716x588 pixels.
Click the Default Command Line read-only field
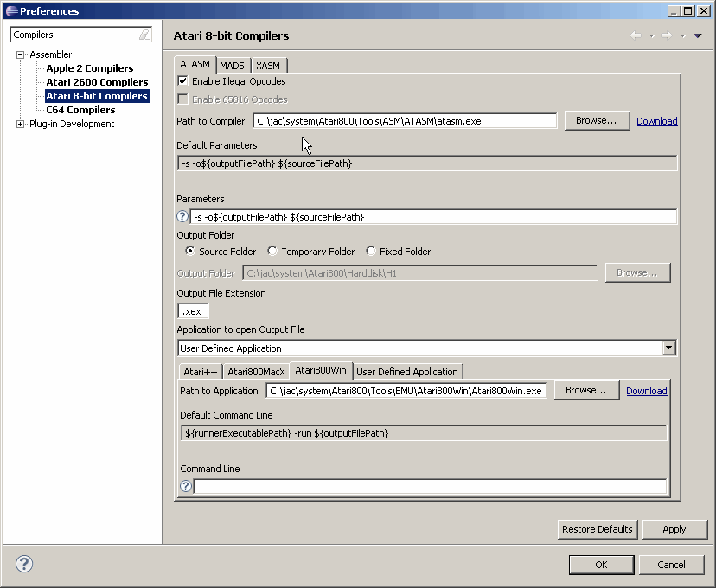tap(424, 433)
